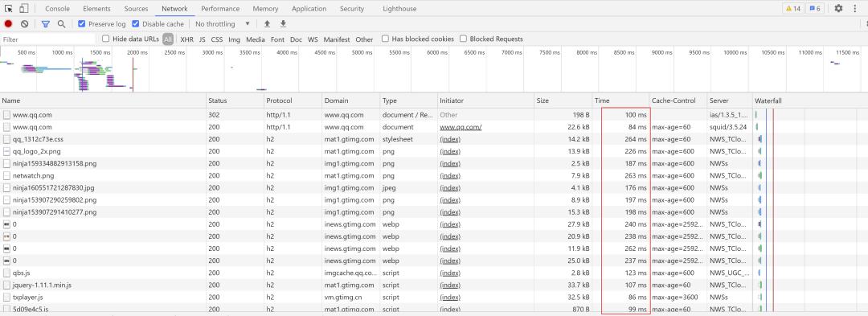Click the 1500 ms overview timeline mark
Screen dimensions: 868x316
click(x=100, y=52)
